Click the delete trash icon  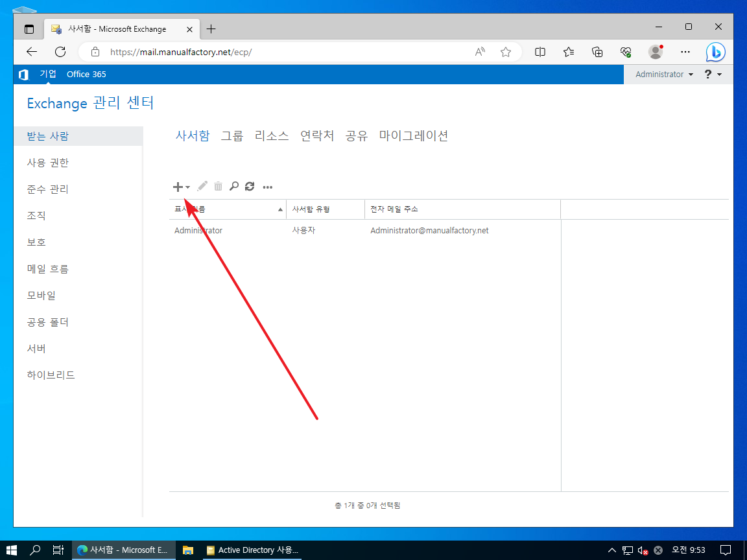[218, 186]
